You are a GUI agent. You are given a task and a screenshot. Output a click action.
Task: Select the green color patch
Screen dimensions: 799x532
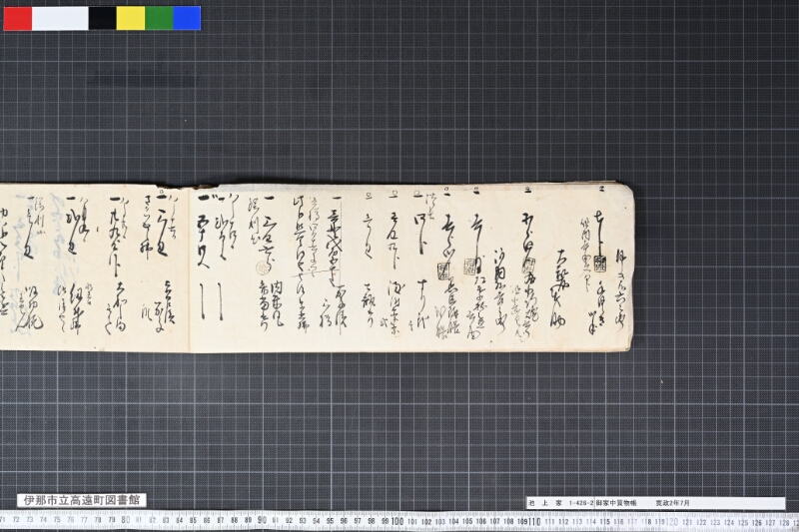(159, 18)
